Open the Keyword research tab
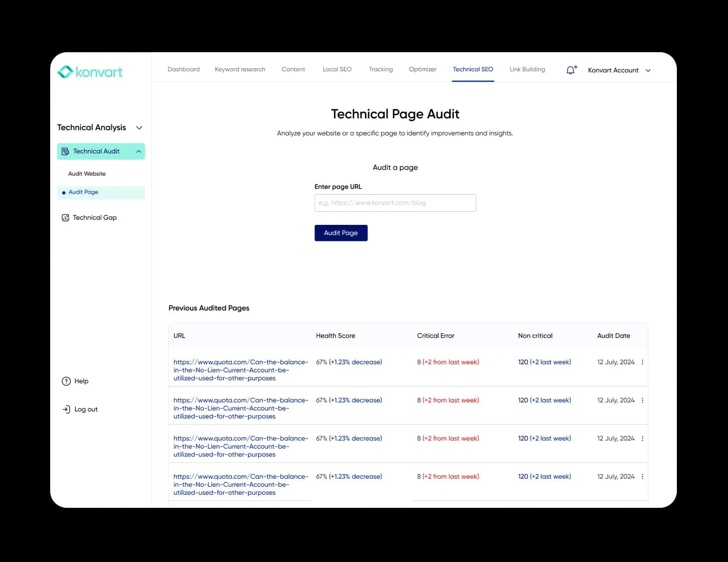Screen dimensions: 728x562 [240, 70]
